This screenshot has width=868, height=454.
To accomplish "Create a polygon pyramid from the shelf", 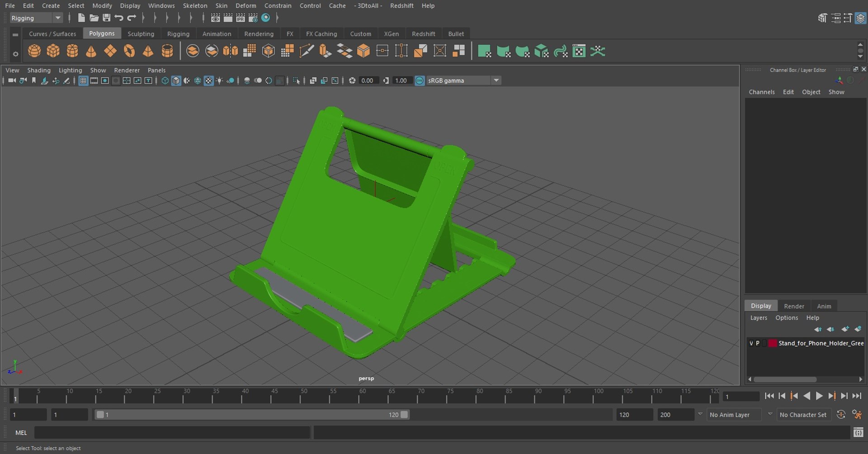I will [x=148, y=51].
